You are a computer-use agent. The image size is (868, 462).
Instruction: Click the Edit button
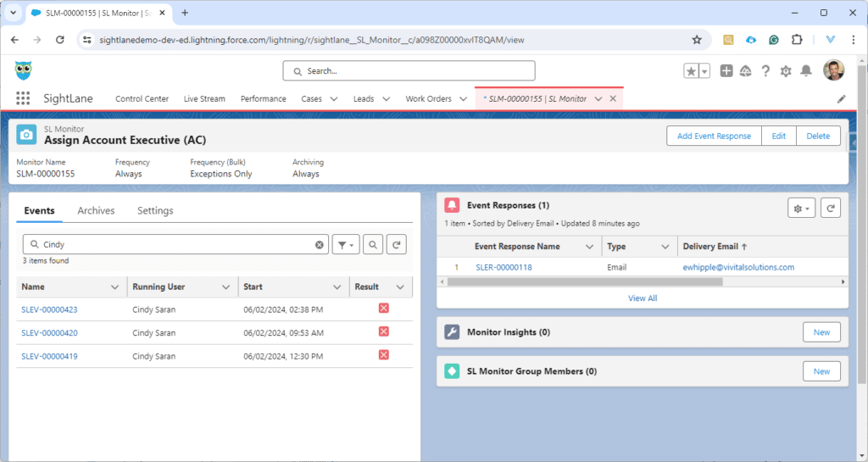tap(779, 136)
